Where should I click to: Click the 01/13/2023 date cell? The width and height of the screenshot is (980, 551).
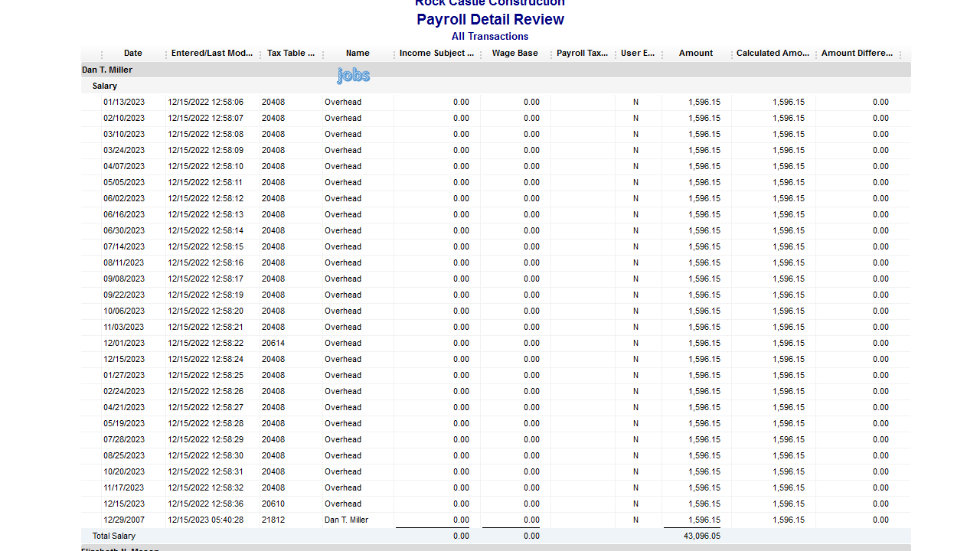click(x=124, y=103)
